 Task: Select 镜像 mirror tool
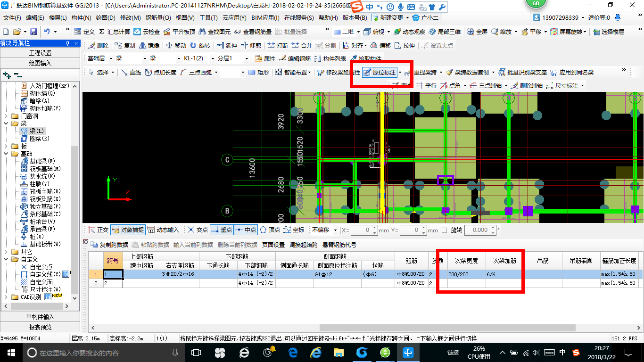pos(149,46)
